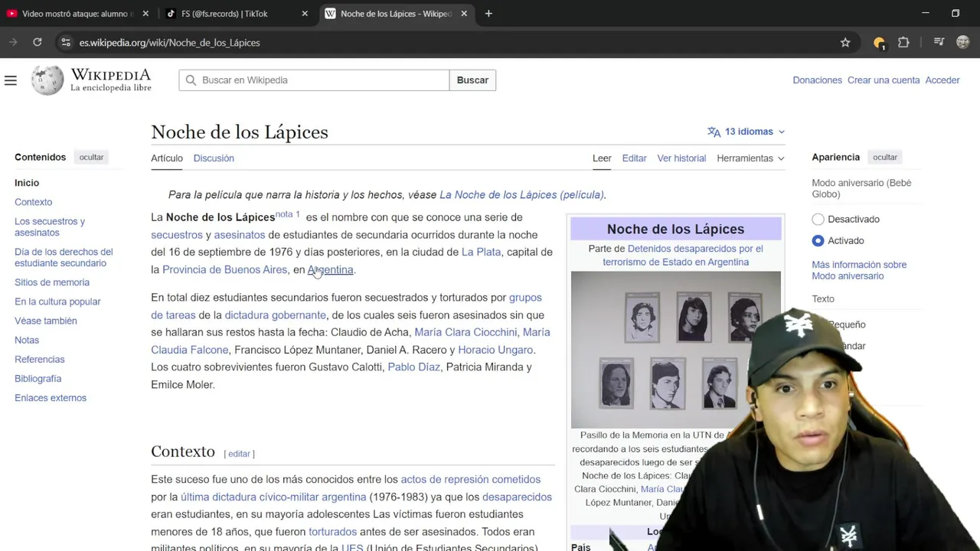This screenshot has width=980, height=551.
Task: Jump to En la cultura popular section
Action: 57,302
